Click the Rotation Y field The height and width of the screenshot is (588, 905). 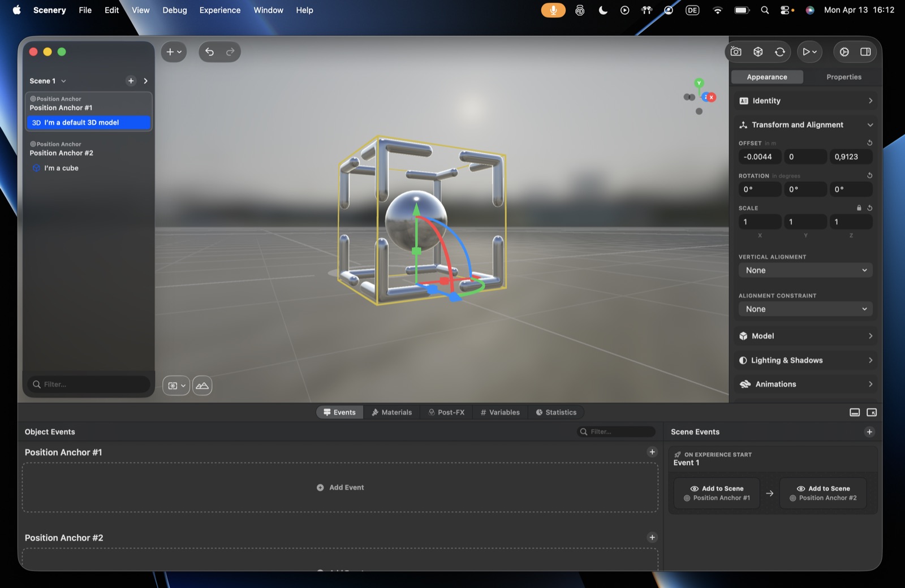[x=805, y=189]
